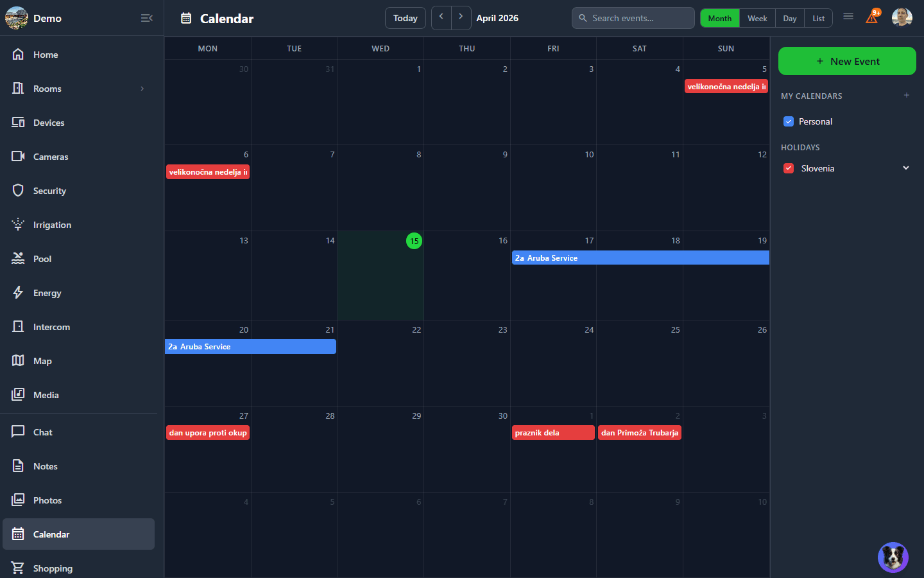Expand the Rooms submenu chevron

pyautogui.click(x=142, y=89)
